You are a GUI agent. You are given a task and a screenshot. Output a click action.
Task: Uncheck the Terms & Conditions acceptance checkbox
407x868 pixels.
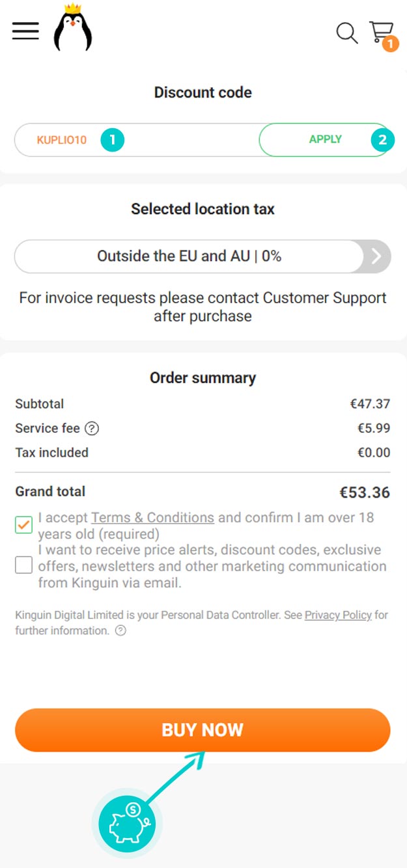click(x=24, y=524)
